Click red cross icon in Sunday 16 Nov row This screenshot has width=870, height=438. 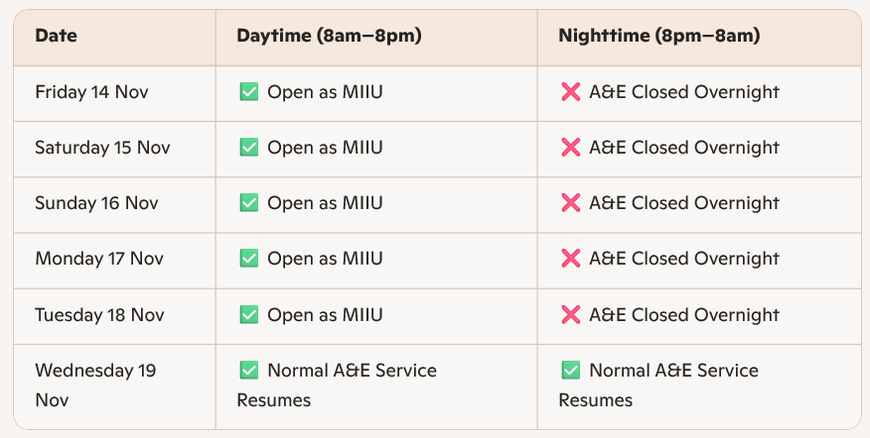click(571, 203)
